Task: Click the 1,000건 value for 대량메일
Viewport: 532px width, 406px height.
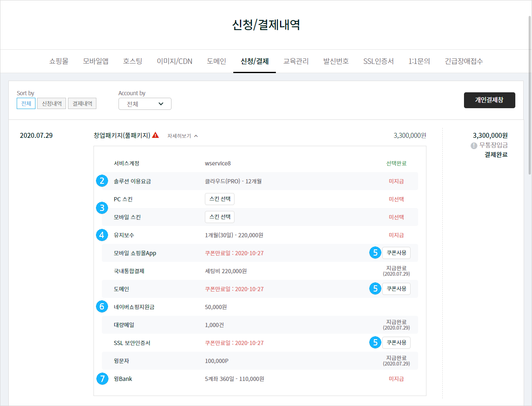Action: click(x=214, y=325)
